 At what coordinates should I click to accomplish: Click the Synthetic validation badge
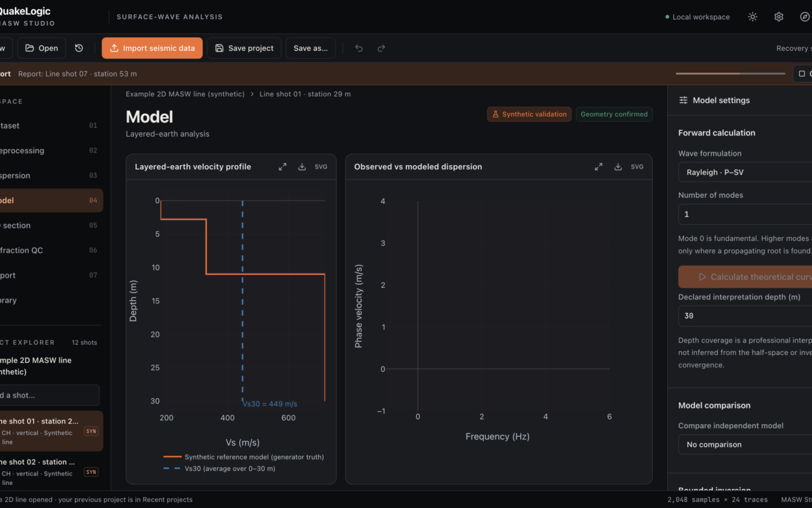529,114
